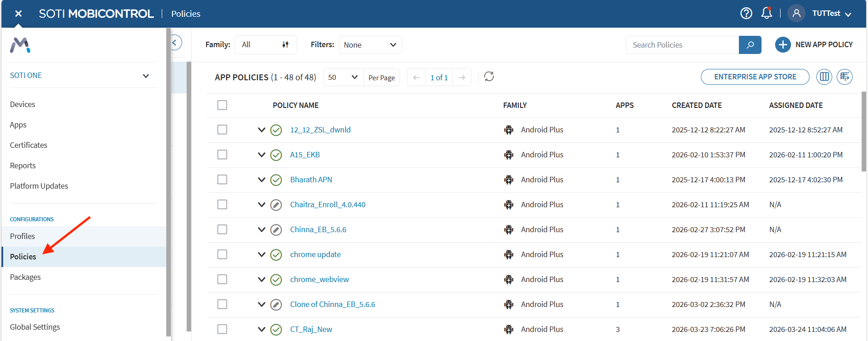
Task: Open the chrome update policy link
Action: 315,254
